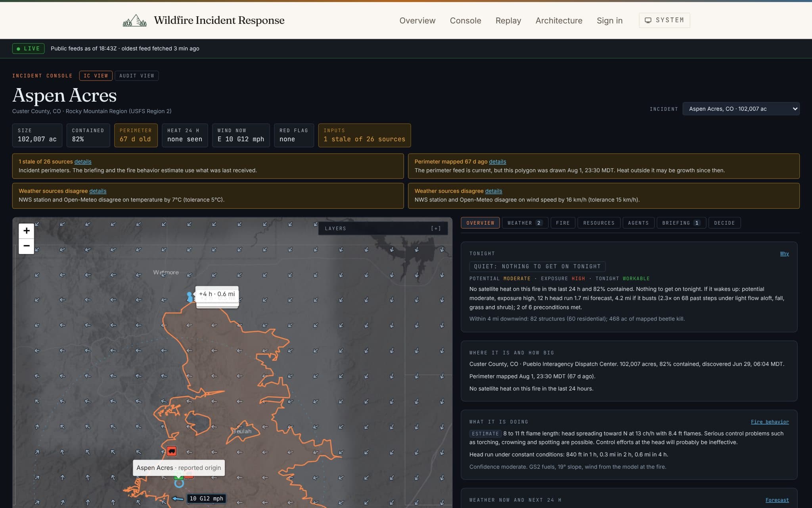
Task: Click the BRIEFING tab count badge 1
Action: pos(697,223)
